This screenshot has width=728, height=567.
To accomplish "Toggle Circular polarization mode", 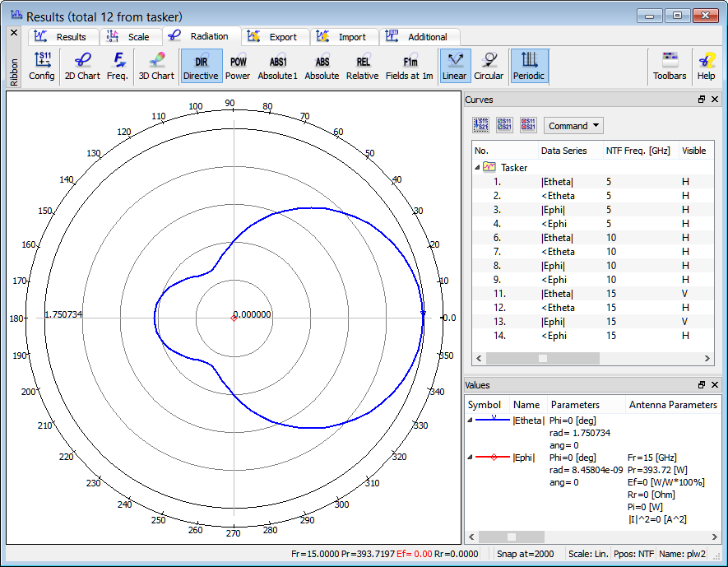I will click(489, 66).
